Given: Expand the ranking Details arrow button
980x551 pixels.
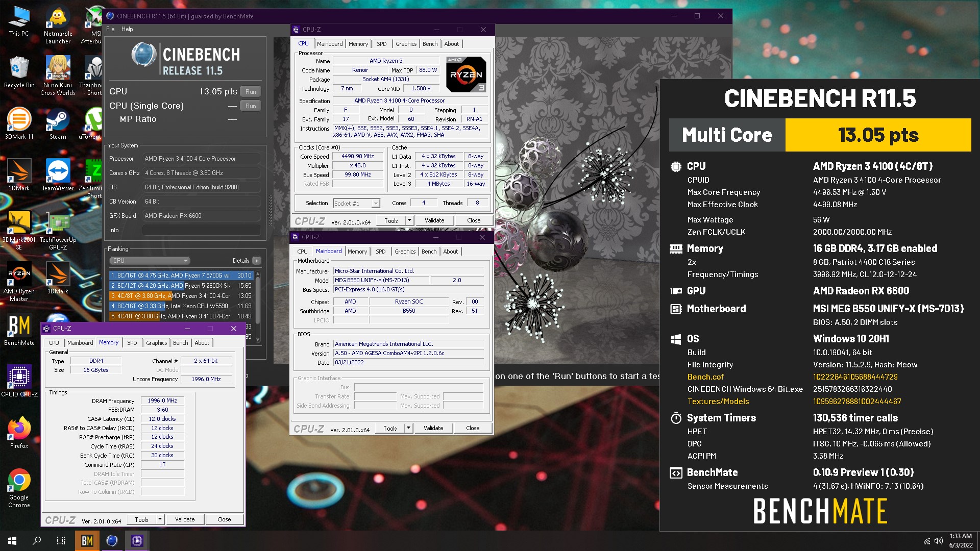Looking at the screenshot, I should point(257,261).
